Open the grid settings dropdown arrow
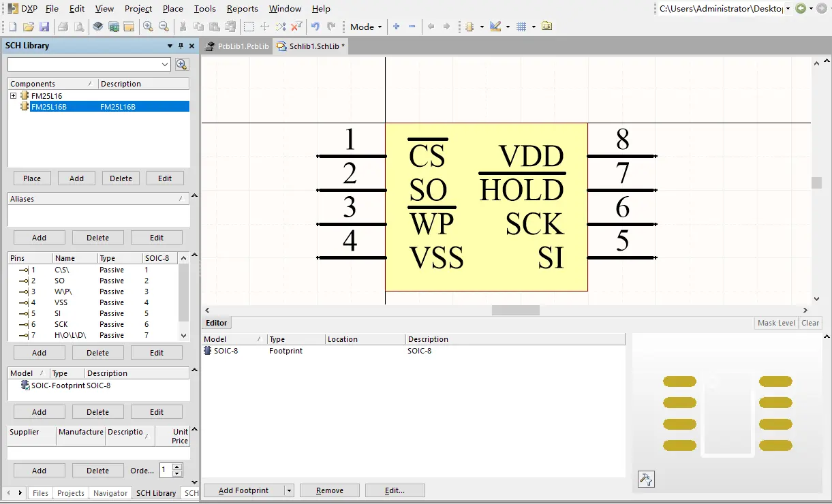Viewport: 832px width, 504px height. click(534, 27)
